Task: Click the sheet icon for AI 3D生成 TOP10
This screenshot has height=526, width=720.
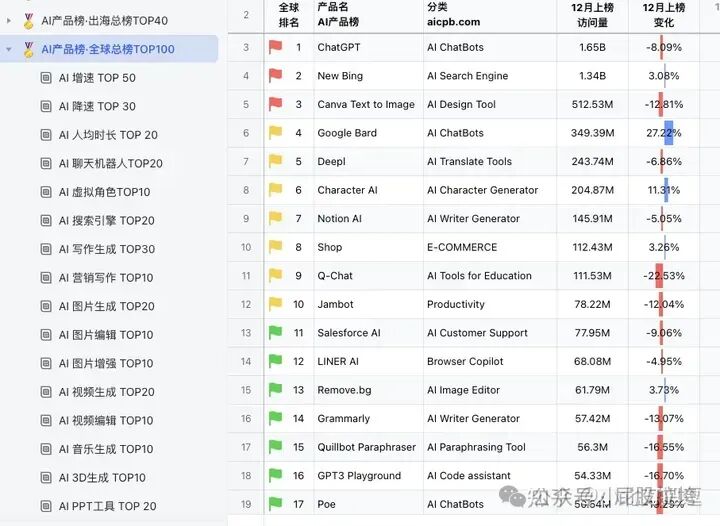Action: tap(46, 478)
